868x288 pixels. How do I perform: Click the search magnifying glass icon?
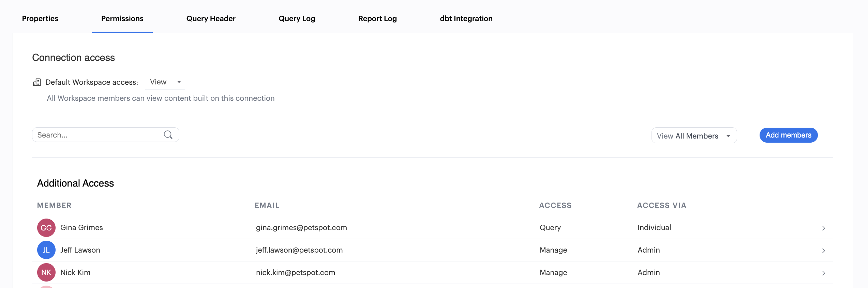pos(168,135)
